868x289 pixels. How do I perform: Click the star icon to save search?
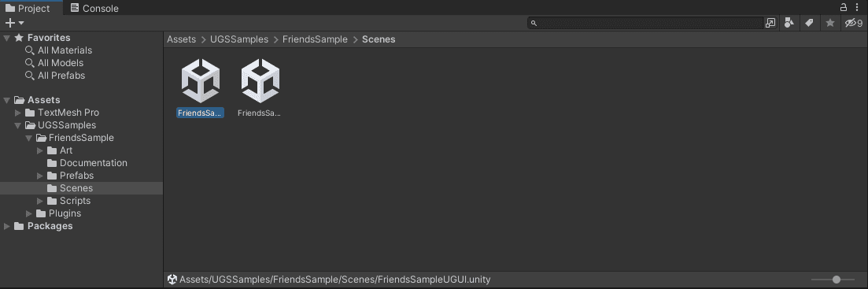[x=829, y=23]
